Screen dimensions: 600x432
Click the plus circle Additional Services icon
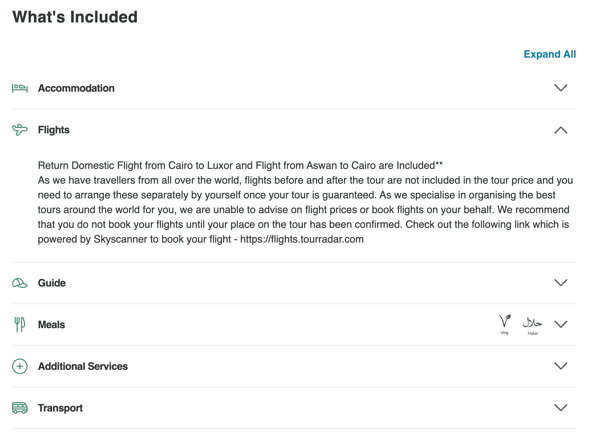20,366
